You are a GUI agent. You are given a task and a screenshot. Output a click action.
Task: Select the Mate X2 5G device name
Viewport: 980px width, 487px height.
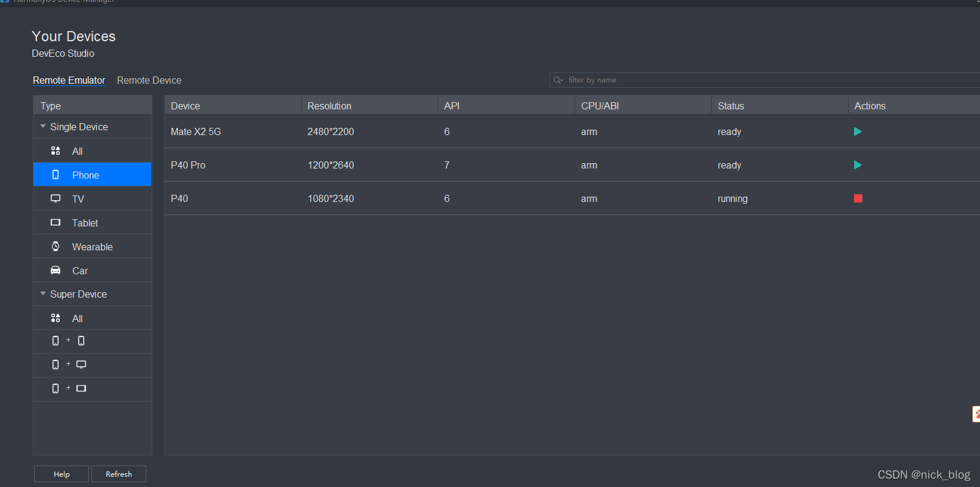(x=196, y=131)
